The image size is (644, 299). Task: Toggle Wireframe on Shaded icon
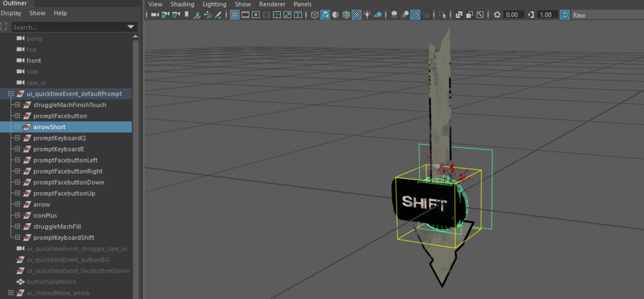(346, 15)
